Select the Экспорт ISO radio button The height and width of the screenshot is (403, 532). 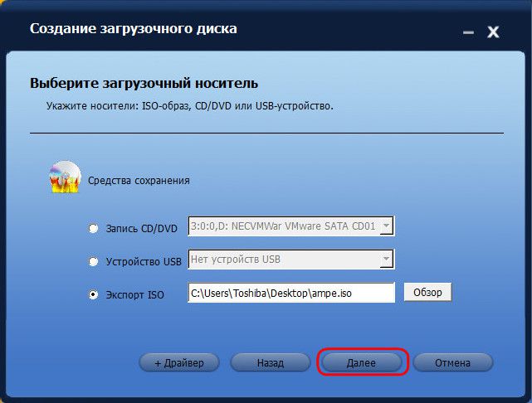coord(93,294)
